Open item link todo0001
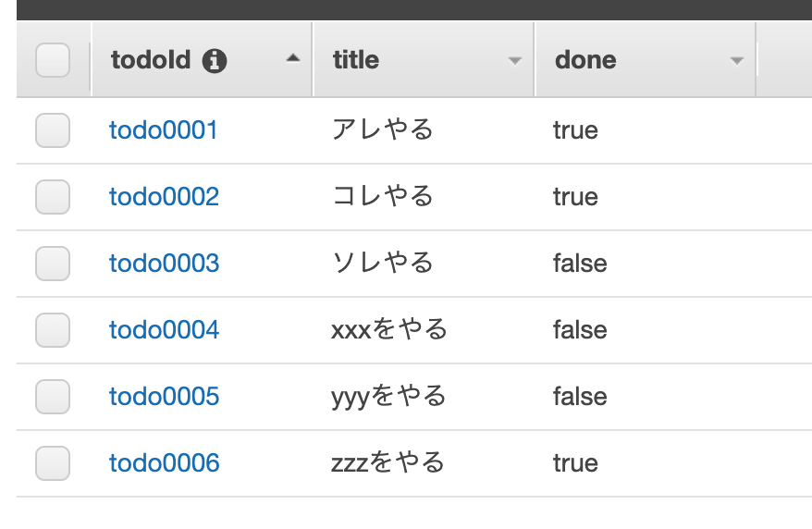This screenshot has width=812, height=529. [163, 129]
